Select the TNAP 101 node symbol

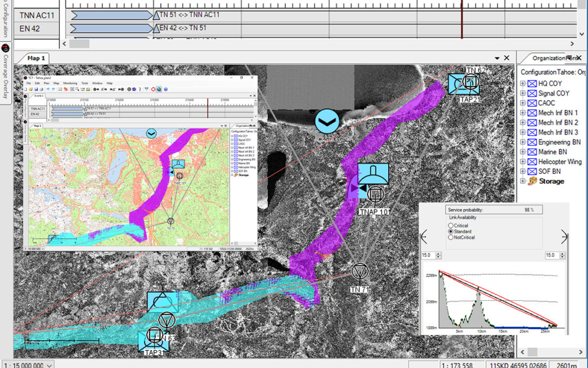(x=375, y=195)
